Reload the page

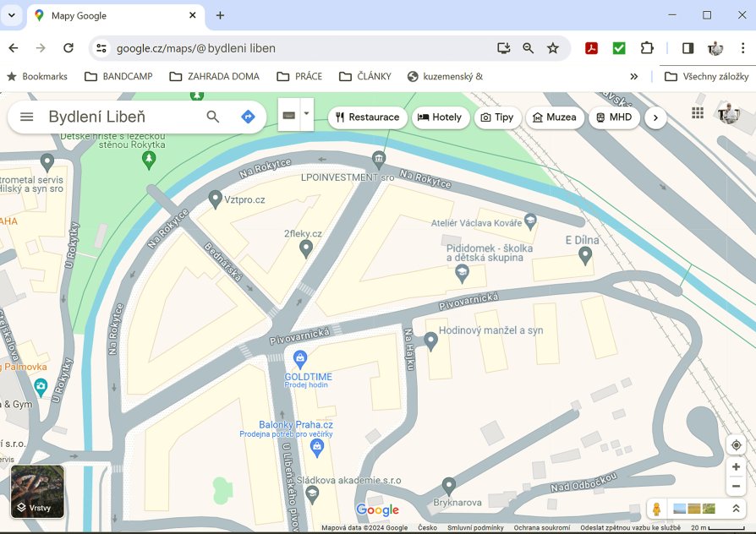click(x=68, y=47)
